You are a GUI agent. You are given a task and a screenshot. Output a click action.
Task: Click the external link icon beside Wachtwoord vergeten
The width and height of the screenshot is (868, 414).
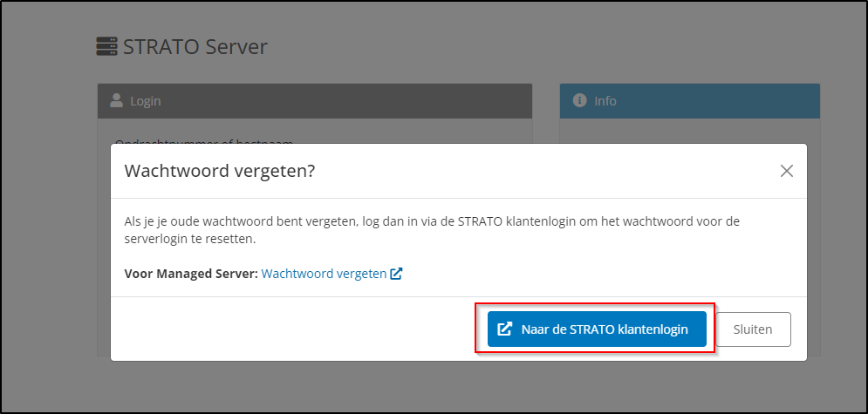coord(396,273)
